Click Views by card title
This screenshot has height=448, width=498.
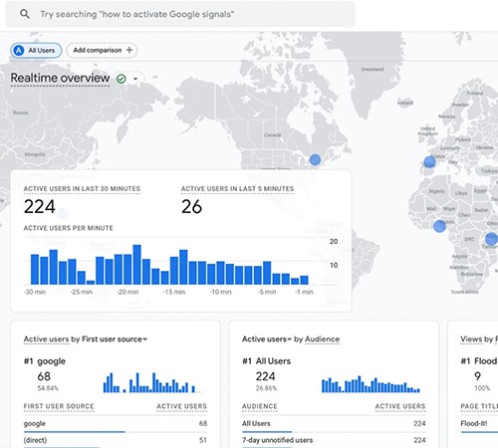[x=479, y=339]
